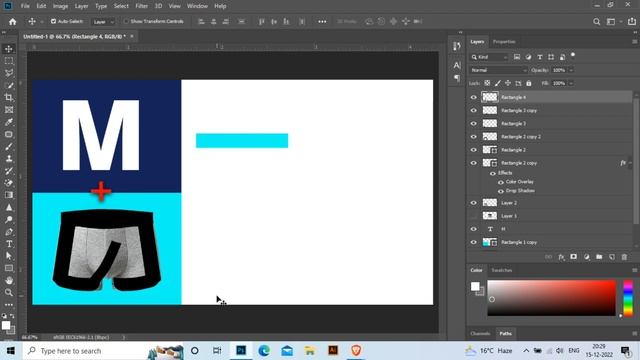This screenshot has height=360, width=640.
Task: Select the Dodge tool
Action: [9, 220]
